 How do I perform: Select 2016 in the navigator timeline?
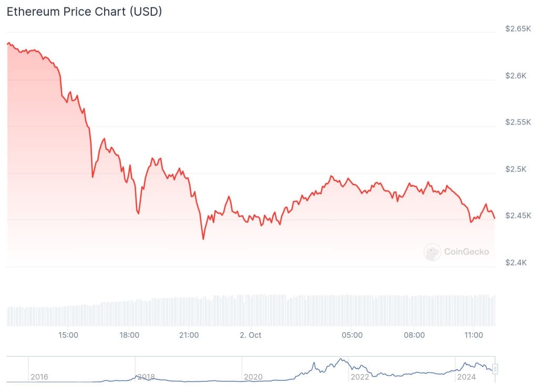coord(39,377)
